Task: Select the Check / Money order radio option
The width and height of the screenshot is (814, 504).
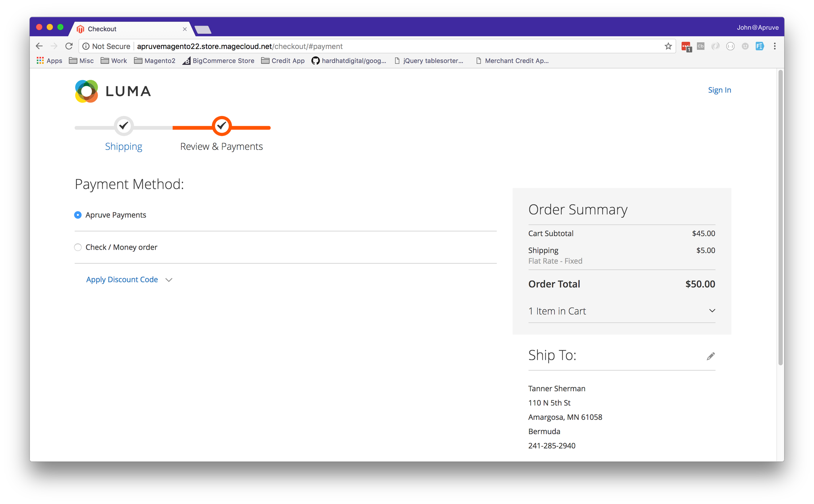Action: [x=78, y=247]
